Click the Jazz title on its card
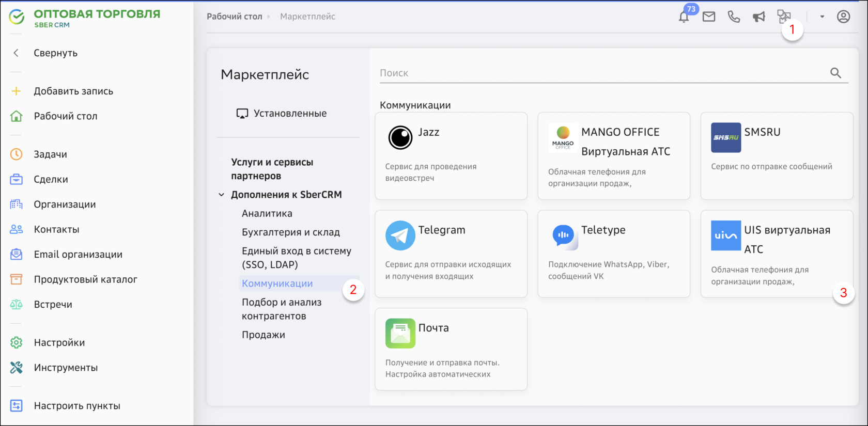This screenshot has width=868, height=426. 429,132
